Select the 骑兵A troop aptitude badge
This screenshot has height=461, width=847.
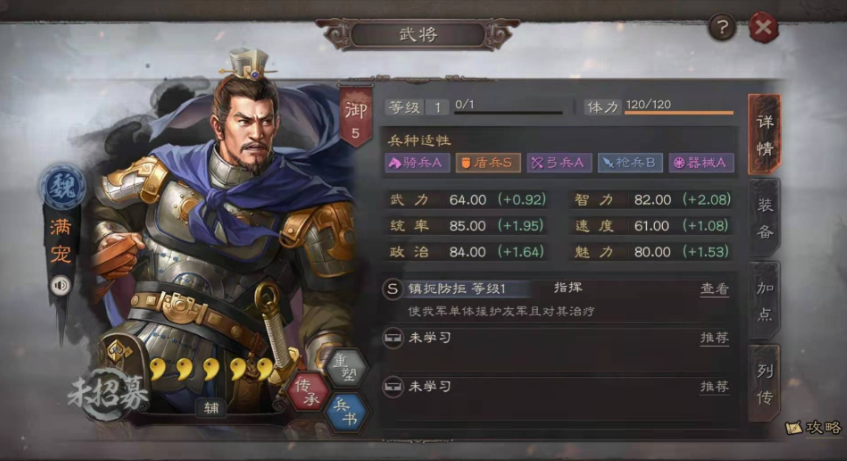(417, 163)
